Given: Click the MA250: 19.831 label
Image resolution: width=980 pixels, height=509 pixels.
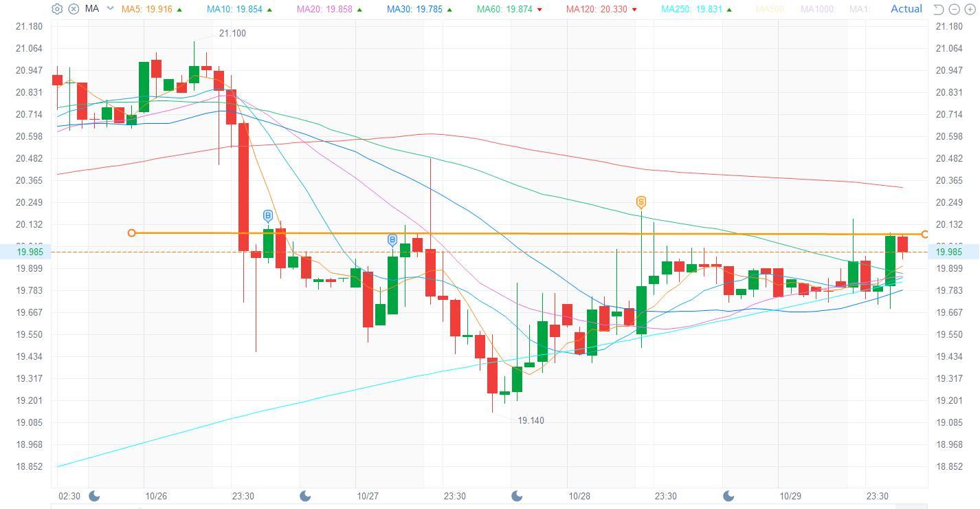Looking at the screenshot, I should pos(691,10).
